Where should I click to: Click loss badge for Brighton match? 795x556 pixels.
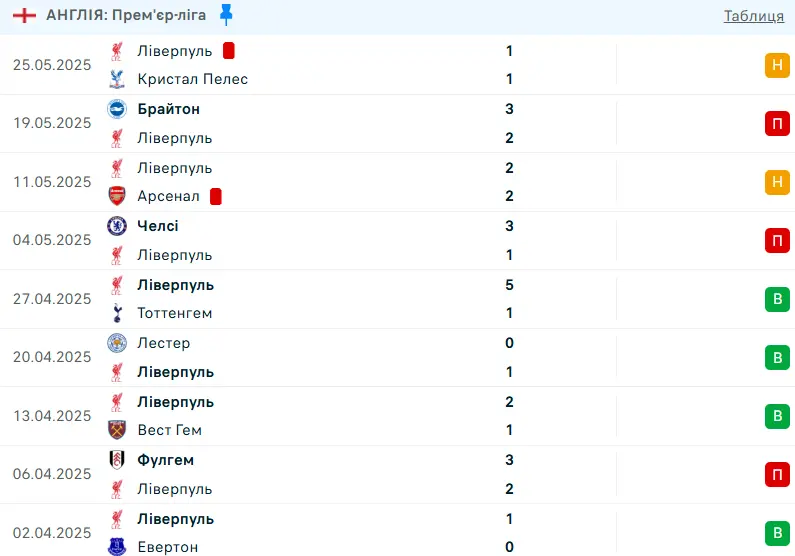777,123
